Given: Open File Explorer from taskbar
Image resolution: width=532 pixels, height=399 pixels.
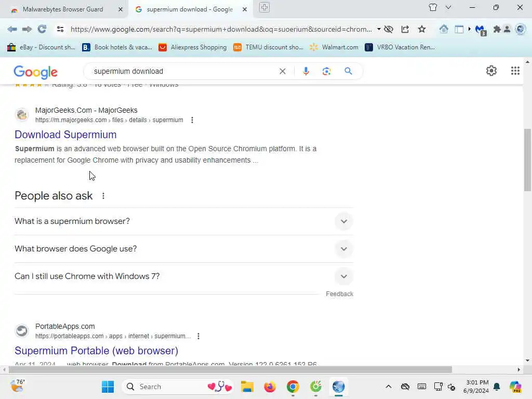Looking at the screenshot, I should (x=247, y=387).
